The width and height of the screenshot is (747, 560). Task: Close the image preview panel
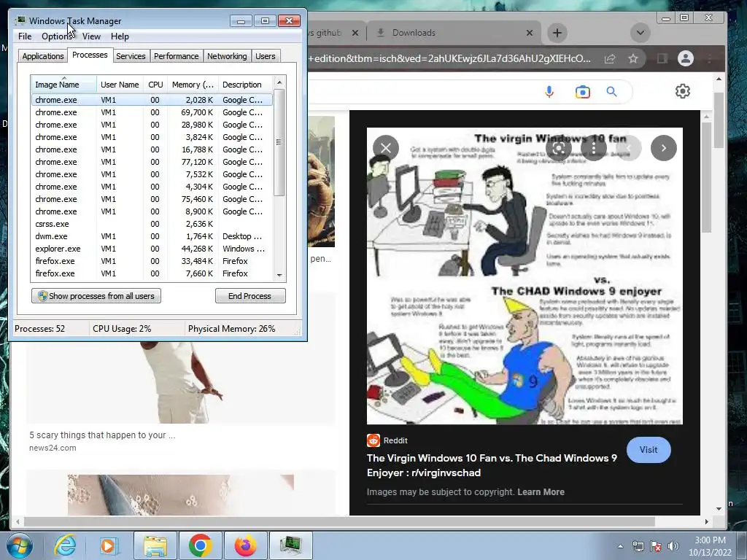386,148
